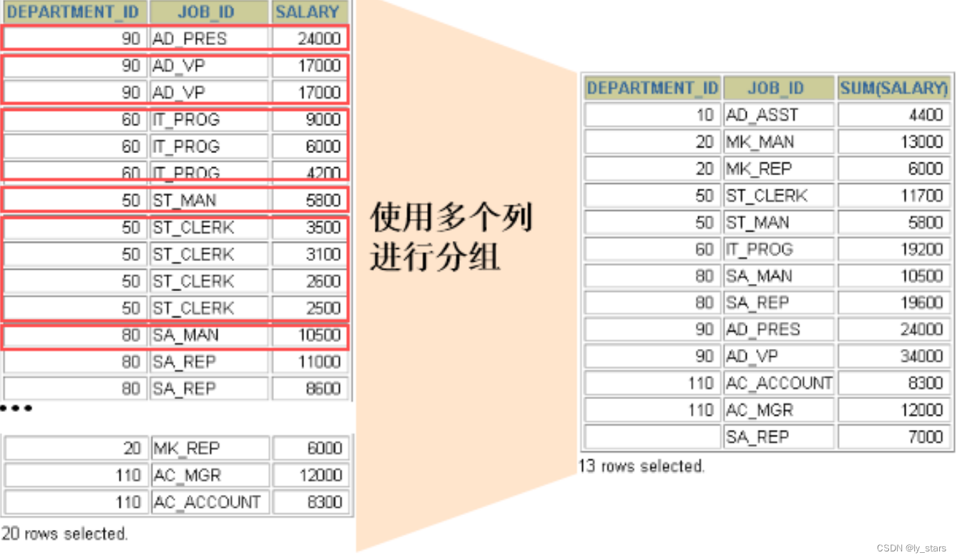Click DEPARTMENT_ID header in the 13-row table

pos(652,88)
